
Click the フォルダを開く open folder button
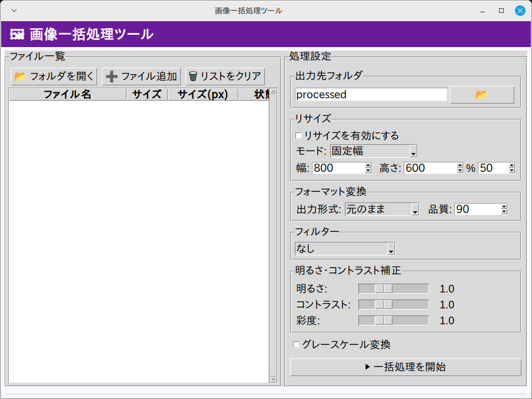coord(54,77)
